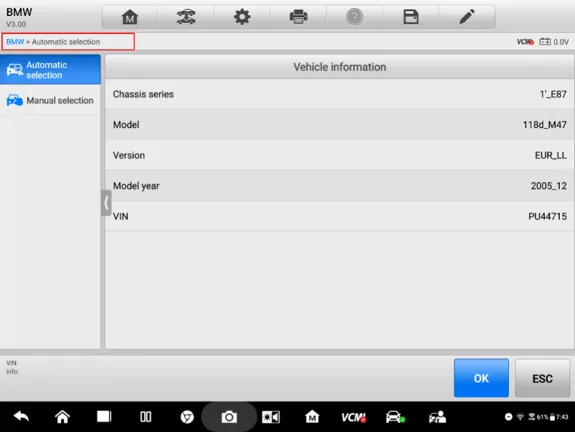Click the save floppy disk icon

tap(411, 17)
